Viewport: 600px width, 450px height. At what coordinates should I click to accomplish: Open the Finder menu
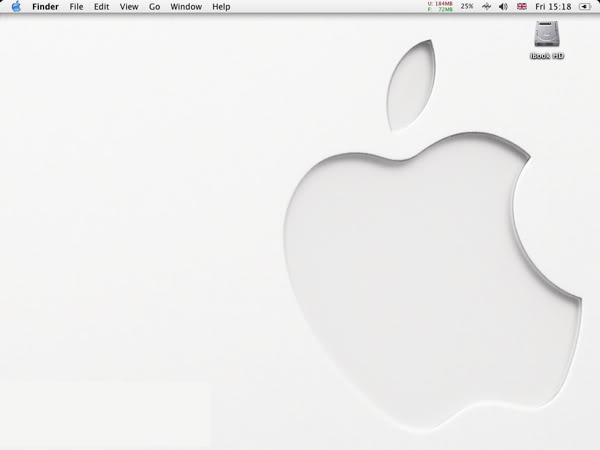tap(45, 7)
